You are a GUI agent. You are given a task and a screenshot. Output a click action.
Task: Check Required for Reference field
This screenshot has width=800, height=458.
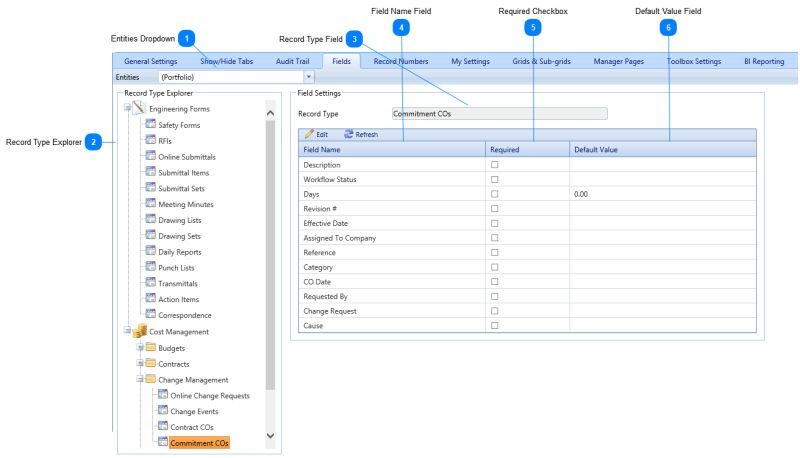494,252
